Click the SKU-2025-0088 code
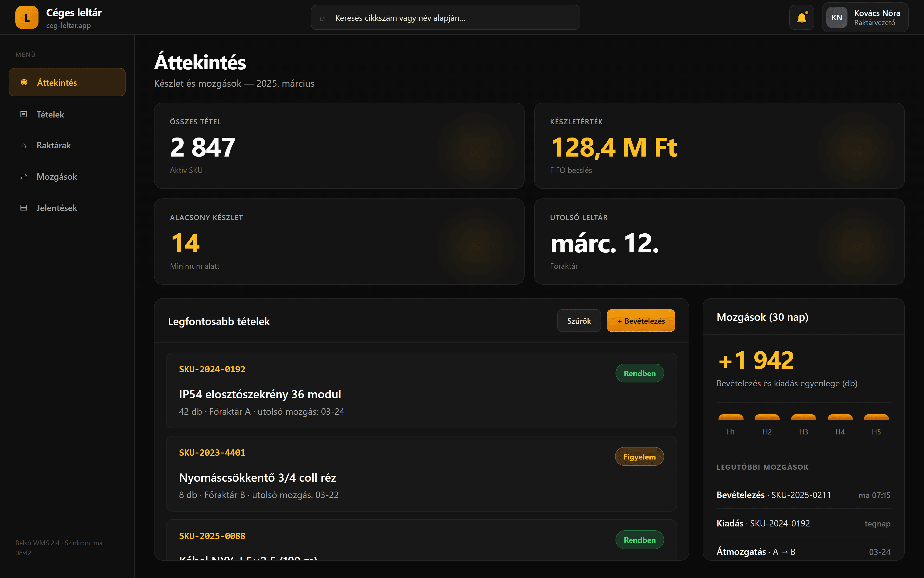Image resolution: width=924 pixels, height=578 pixels. tap(212, 536)
